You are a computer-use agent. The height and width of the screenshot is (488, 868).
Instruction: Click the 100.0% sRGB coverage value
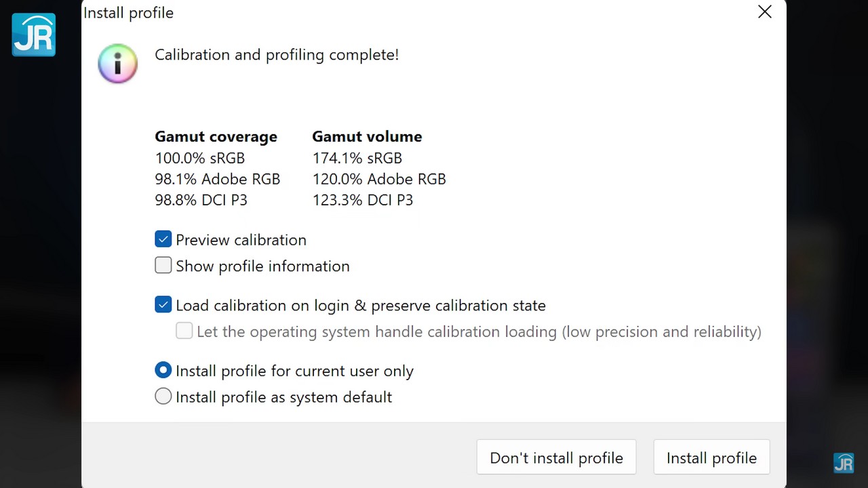199,158
